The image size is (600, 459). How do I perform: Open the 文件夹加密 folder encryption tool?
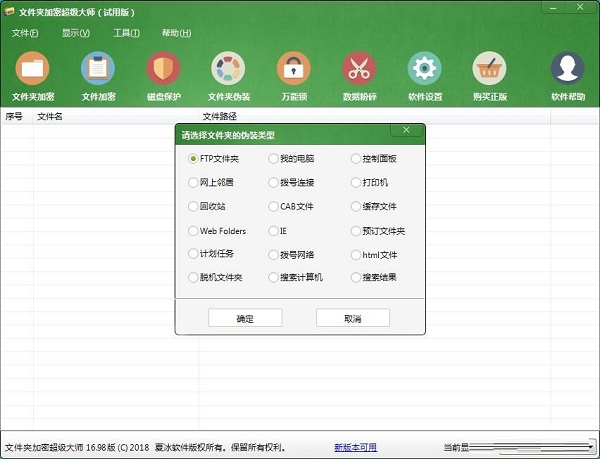[x=33, y=76]
